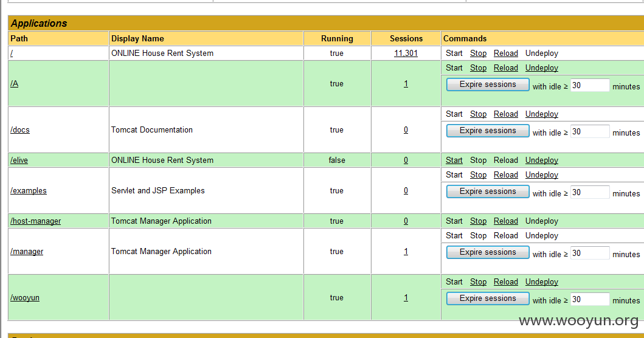
Task: Open the /wooyun path link
Action: (x=25, y=298)
